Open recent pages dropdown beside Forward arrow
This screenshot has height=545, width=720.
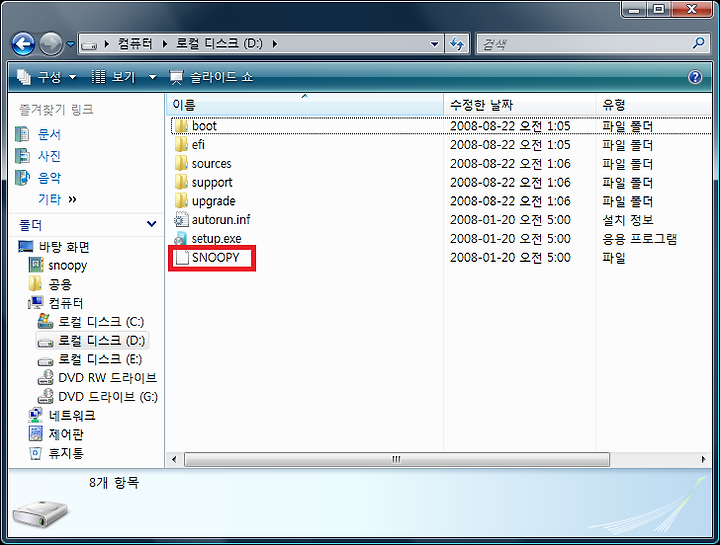[x=70, y=44]
